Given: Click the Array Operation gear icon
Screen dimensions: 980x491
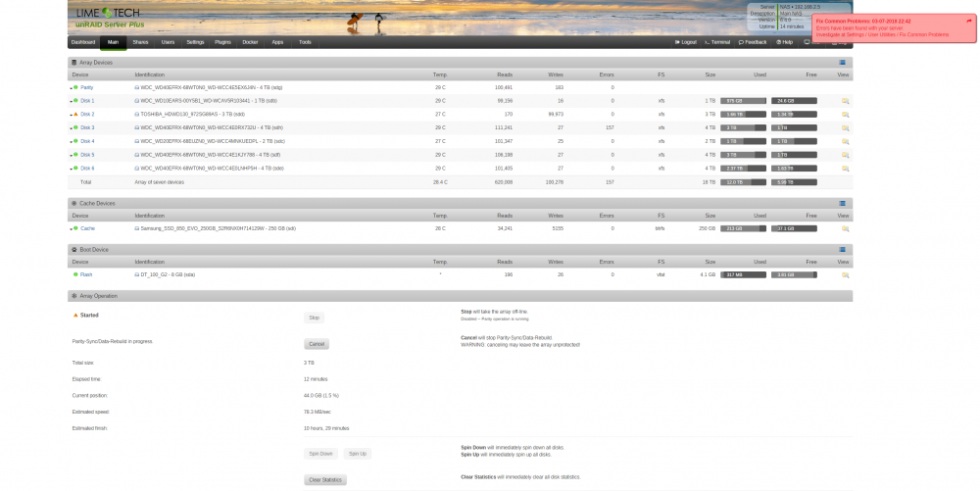Looking at the screenshot, I should point(73,296).
